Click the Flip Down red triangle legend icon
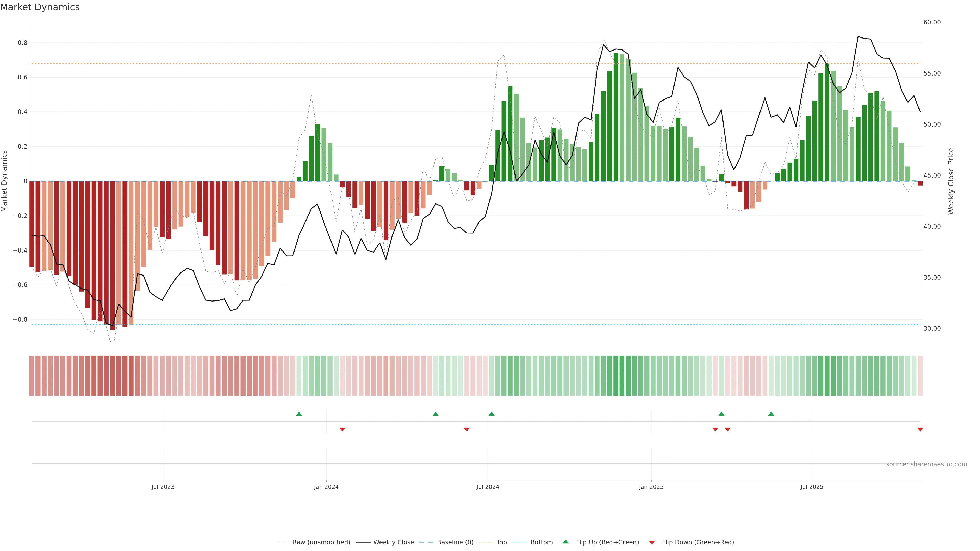Image resolution: width=980 pixels, height=551 pixels. click(x=652, y=542)
